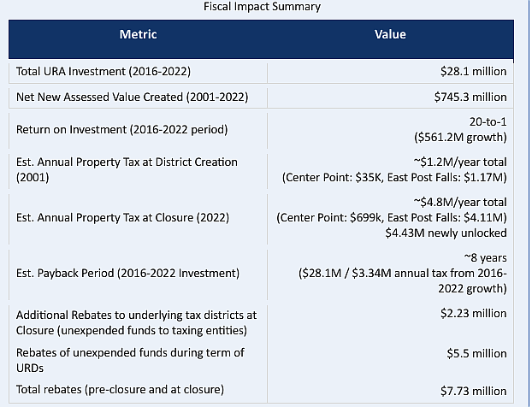Viewport: 532px width, 407px height.
Task: Click the ~$4.8M/year total value
Action: [x=460, y=202]
